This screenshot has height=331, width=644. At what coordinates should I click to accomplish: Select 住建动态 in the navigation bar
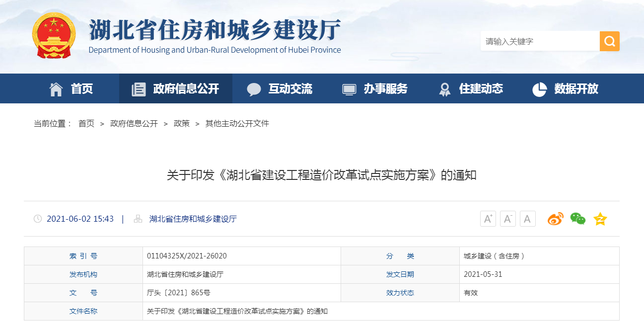[x=470, y=89]
